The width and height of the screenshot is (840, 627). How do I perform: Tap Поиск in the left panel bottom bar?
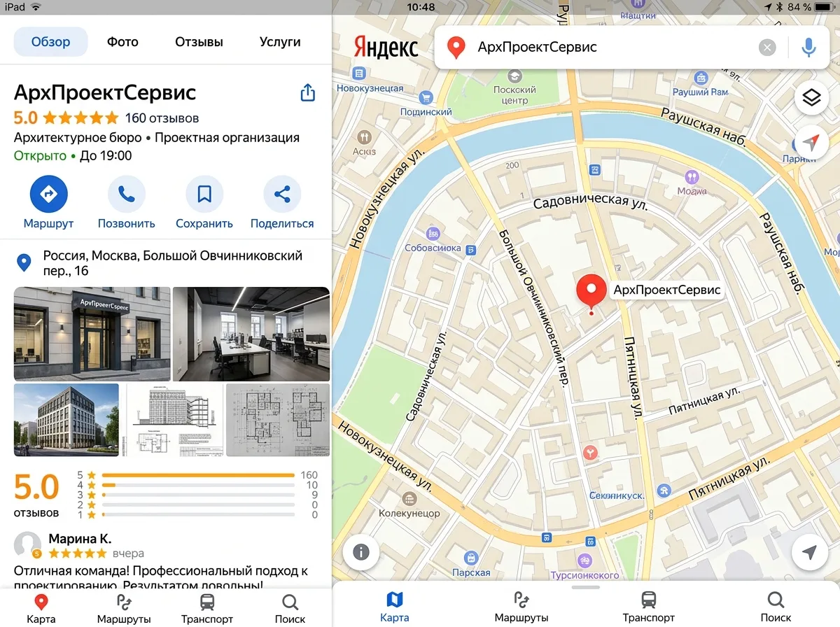(290, 609)
